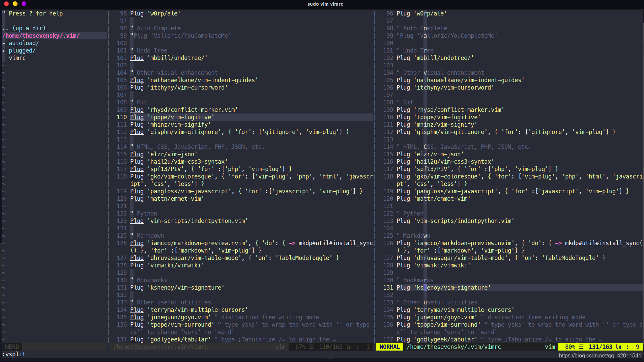The width and height of the screenshot is (644, 362).
Task: Click 'w0rp/ale' in right pane
Action: 430,13
